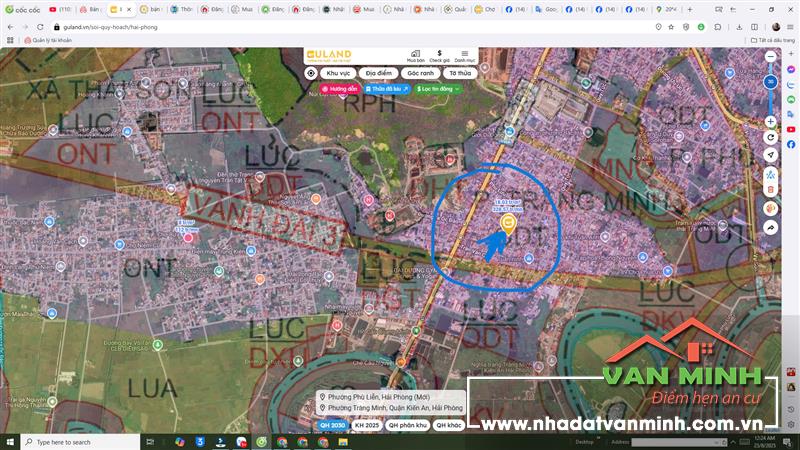Viewport: 800px width, 450px height.
Task: Click the pink Hướng dẫn button
Action: click(x=339, y=89)
